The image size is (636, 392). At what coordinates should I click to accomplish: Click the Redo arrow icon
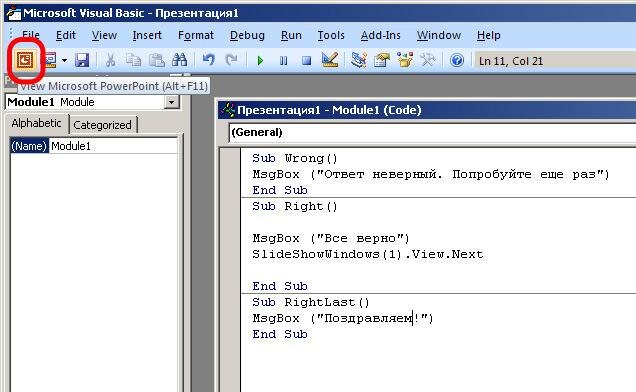point(231,60)
